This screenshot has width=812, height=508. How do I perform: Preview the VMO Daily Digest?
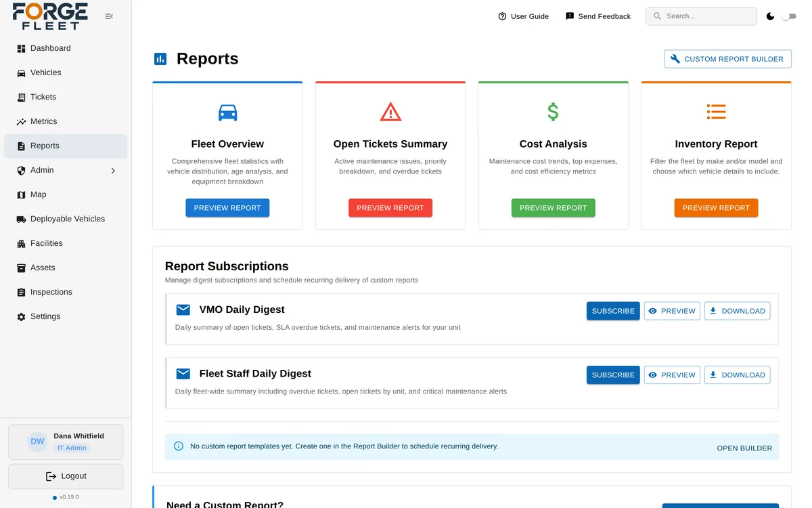click(672, 311)
